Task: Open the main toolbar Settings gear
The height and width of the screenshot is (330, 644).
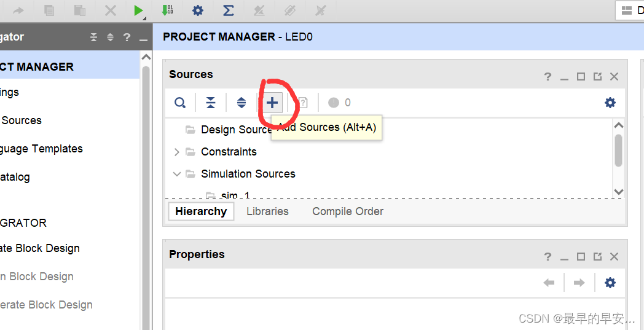Action: point(197,10)
